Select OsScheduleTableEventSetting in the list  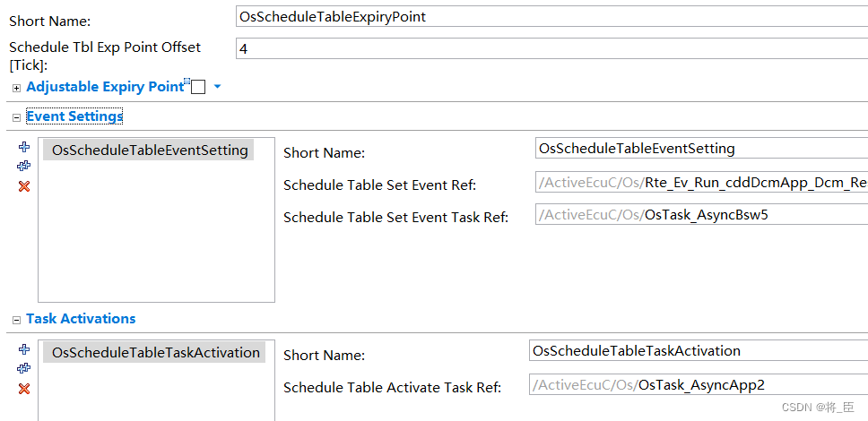coord(148,150)
